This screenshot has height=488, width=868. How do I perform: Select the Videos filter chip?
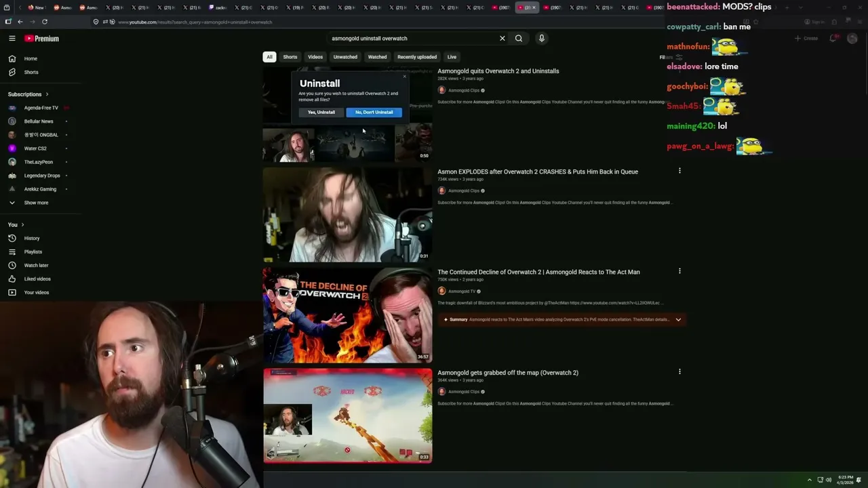315,57
